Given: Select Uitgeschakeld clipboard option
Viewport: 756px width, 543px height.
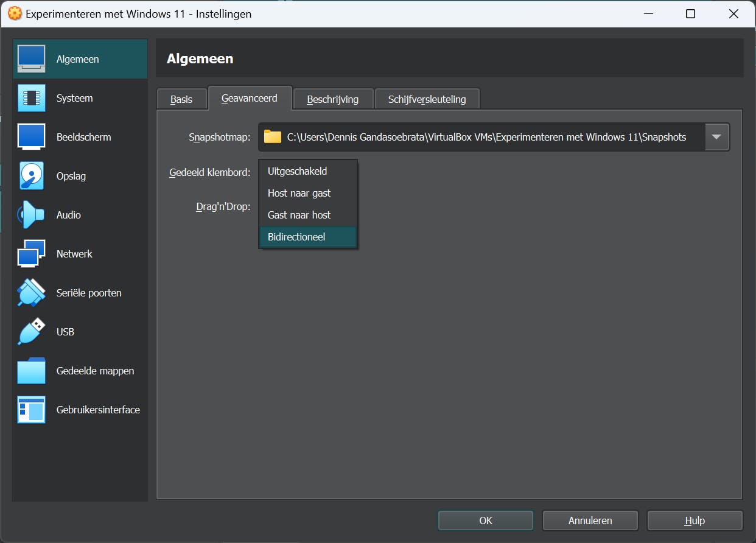Looking at the screenshot, I should point(308,171).
